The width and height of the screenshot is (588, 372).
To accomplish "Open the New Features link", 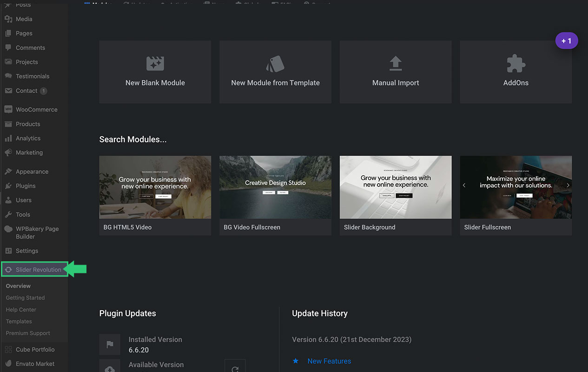I will (329, 361).
